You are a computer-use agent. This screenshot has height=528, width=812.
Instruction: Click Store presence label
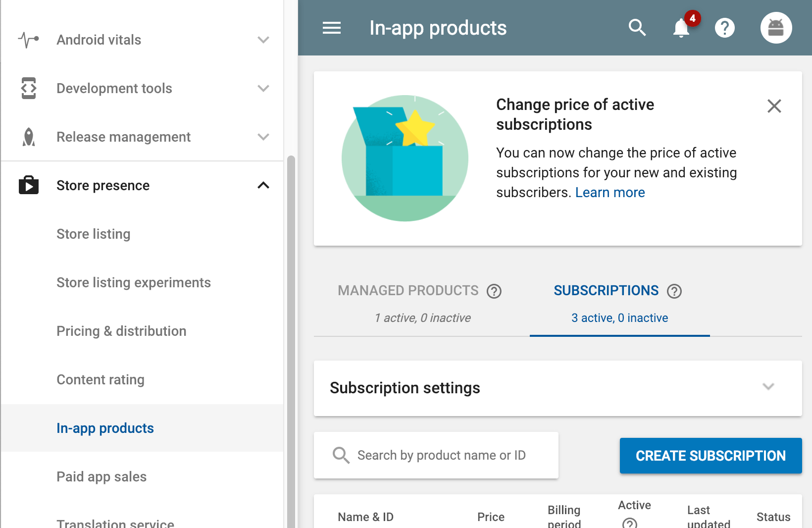103,185
